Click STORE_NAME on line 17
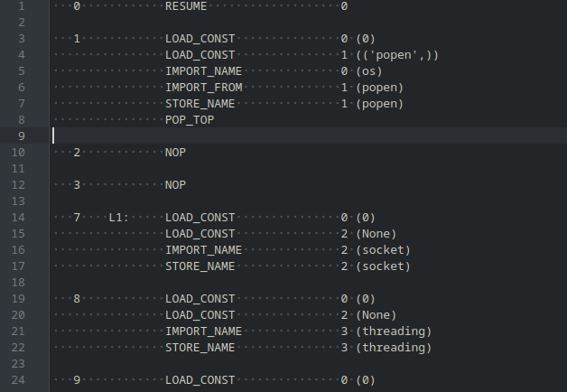Viewport: 567px width, 392px height. point(200,266)
